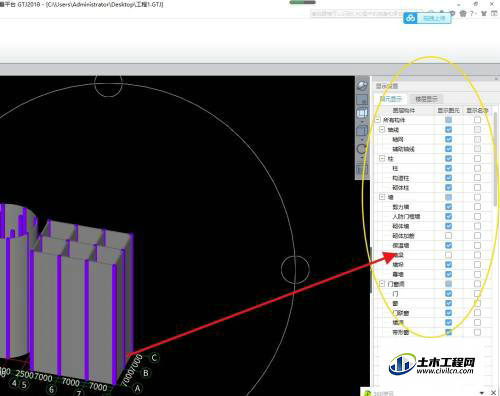Open the help question mark icon
Viewport: 500px width, 396px height.
pyautogui.click(x=471, y=13)
